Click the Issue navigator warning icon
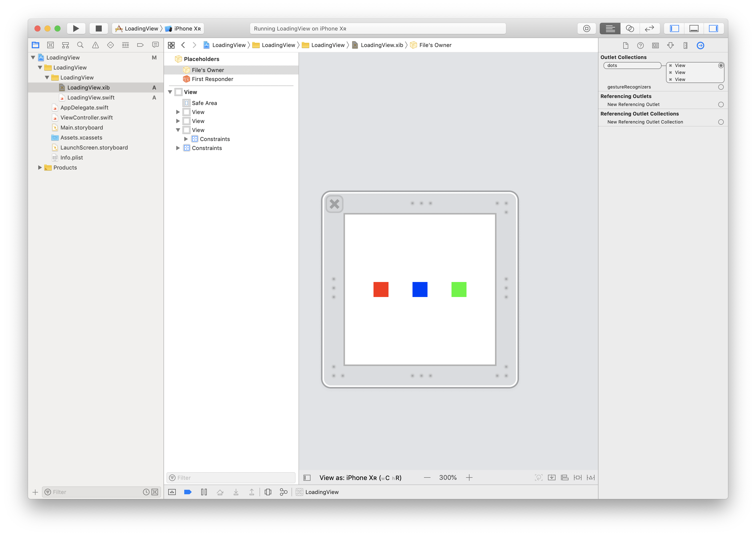The width and height of the screenshot is (756, 536). pos(95,45)
